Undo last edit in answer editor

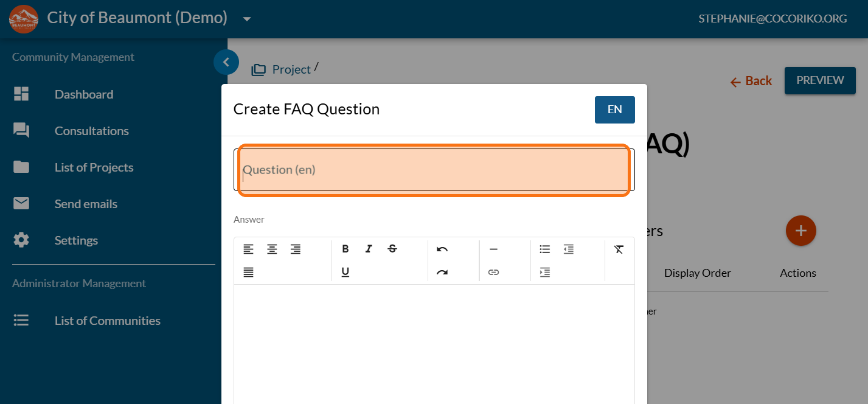442,249
